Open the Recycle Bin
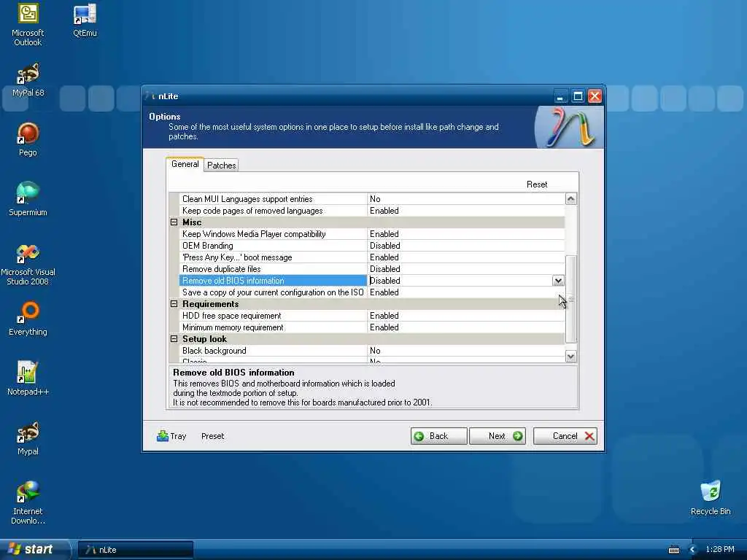 tap(711, 498)
